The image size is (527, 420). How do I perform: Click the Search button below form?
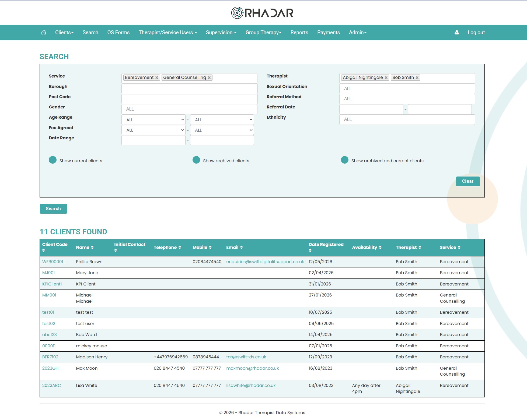click(53, 209)
